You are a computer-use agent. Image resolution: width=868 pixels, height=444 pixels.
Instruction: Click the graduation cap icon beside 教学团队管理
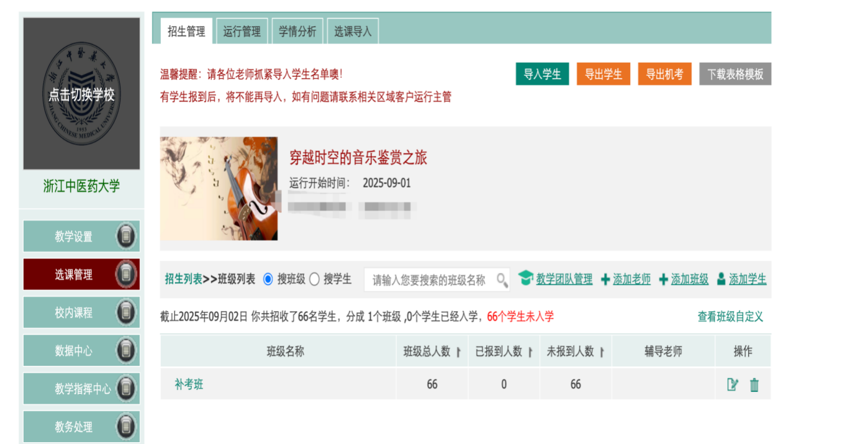coord(526,279)
